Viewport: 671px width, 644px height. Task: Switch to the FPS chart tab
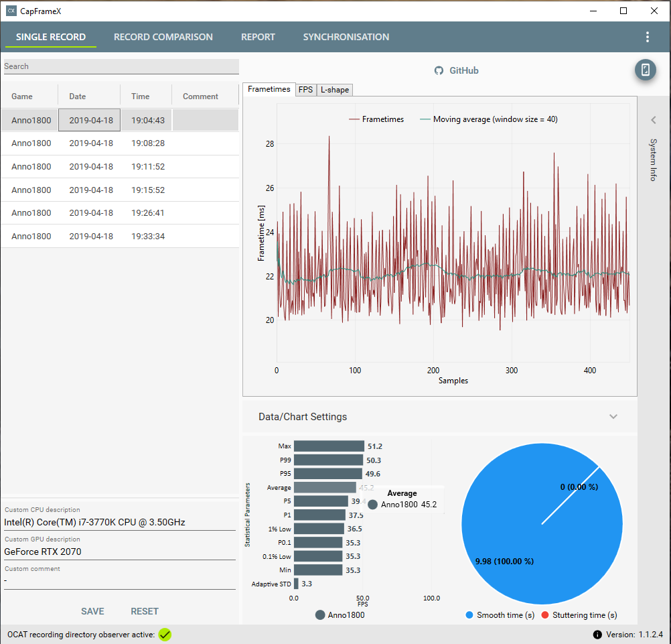click(x=305, y=90)
